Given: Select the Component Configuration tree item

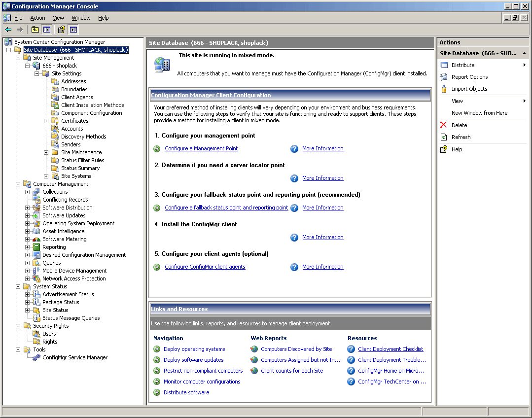Looking at the screenshot, I should 91,113.
